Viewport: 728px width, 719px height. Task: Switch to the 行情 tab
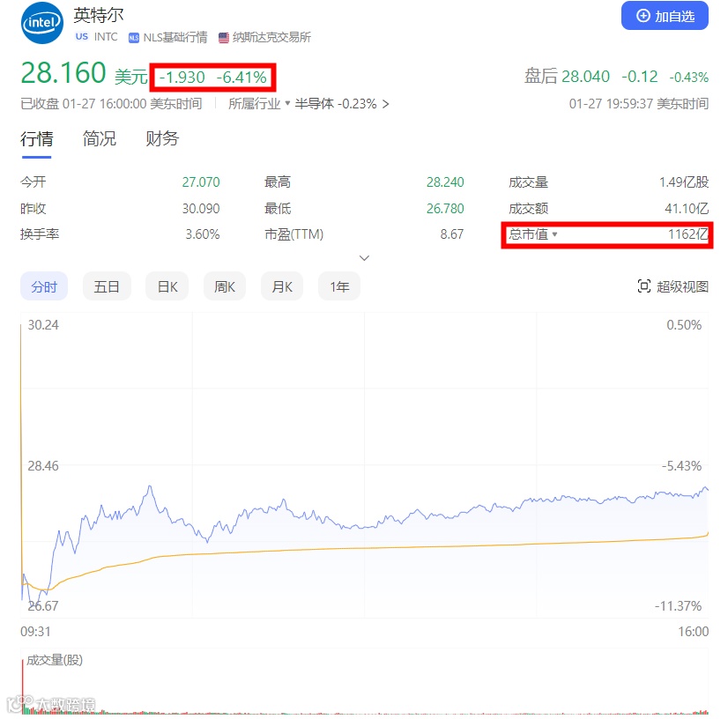pos(37,139)
